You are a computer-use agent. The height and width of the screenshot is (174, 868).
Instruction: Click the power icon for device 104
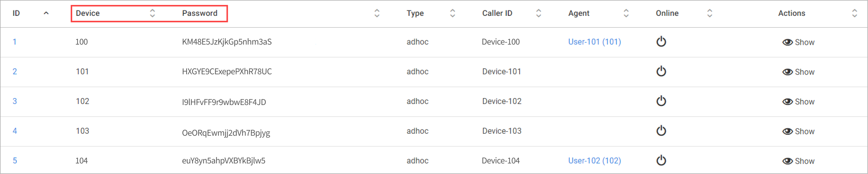click(x=661, y=160)
